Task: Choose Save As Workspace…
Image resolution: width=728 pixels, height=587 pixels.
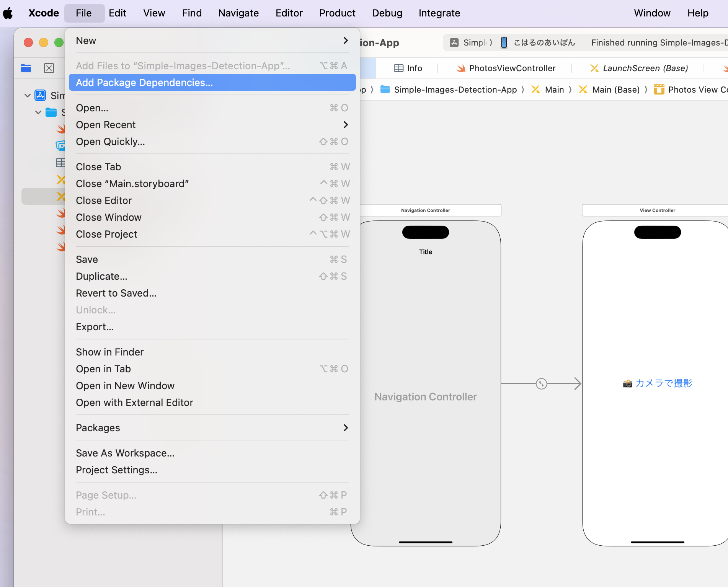Action: [x=212, y=453]
